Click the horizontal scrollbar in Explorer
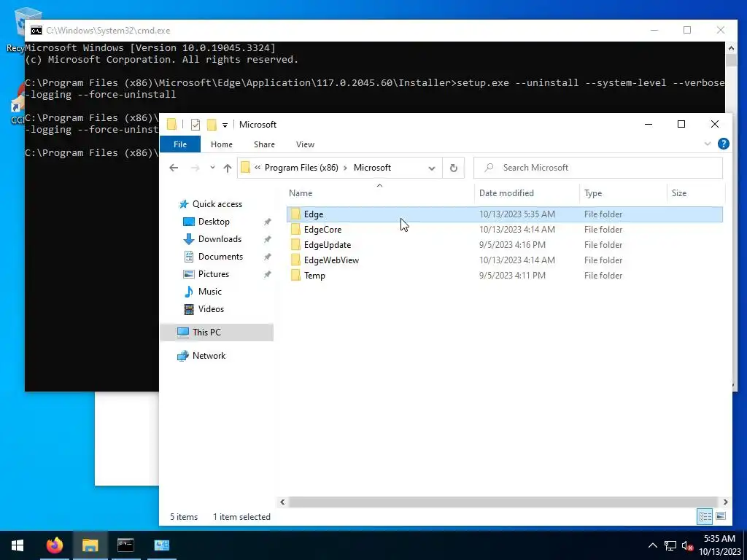Screen dimensions: 747x560 tap(503, 502)
